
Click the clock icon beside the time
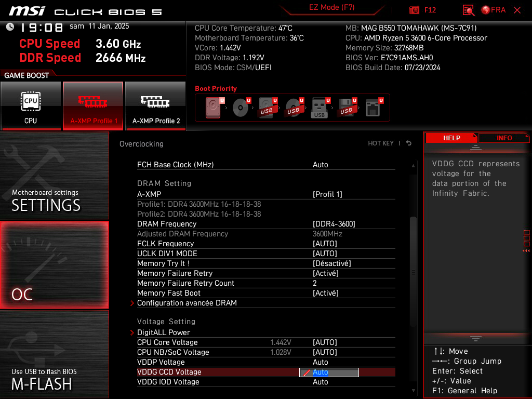click(10, 26)
